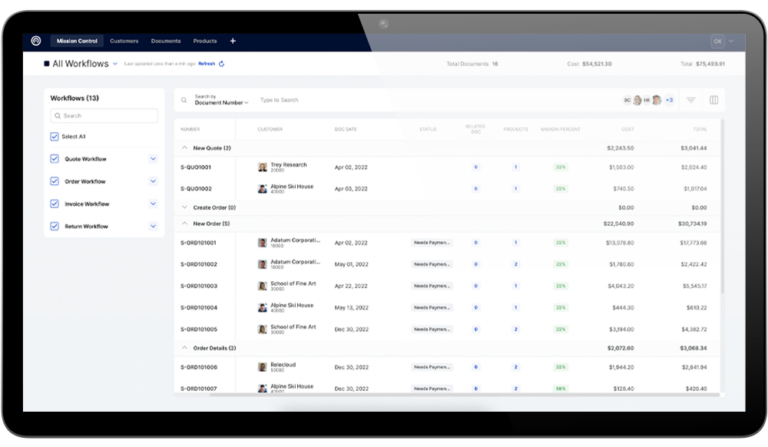This screenshot has height=447, width=768.
Task: Click the app logo icon in top bar
Action: click(x=36, y=41)
